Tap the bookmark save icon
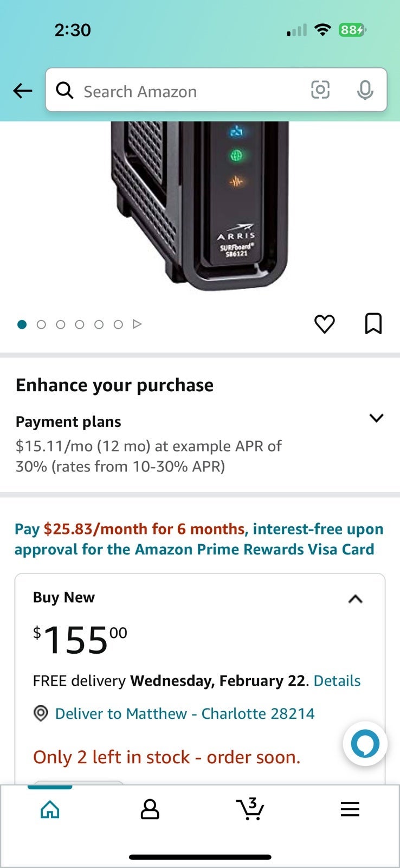Image resolution: width=400 pixels, height=868 pixels. 373,324
